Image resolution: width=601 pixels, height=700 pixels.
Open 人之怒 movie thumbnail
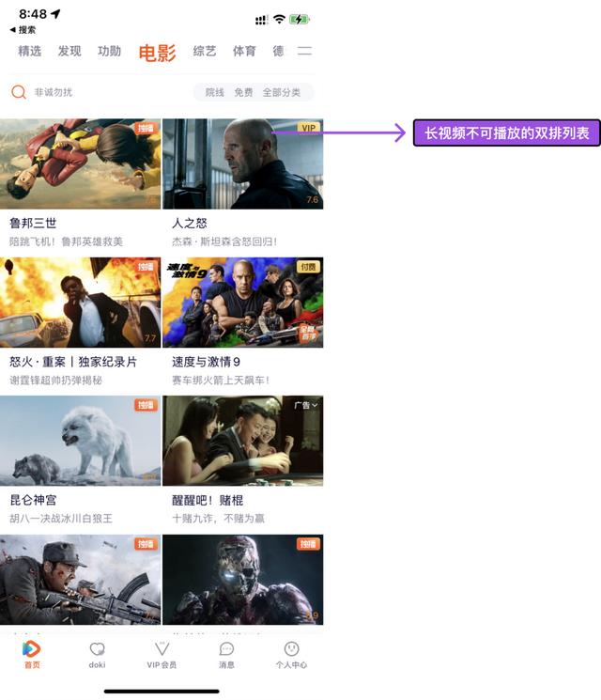pyautogui.click(x=242, y=163)
